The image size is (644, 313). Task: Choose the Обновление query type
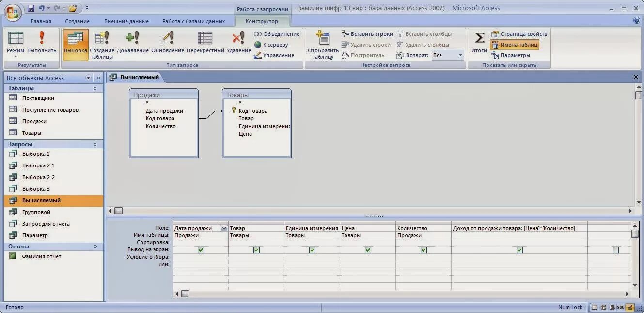(168, 43)
